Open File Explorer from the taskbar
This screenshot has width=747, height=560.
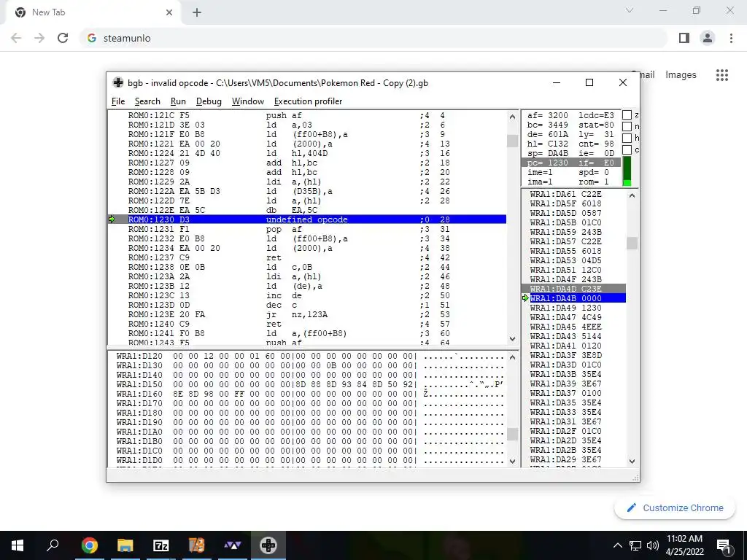[x=125, y=545]
